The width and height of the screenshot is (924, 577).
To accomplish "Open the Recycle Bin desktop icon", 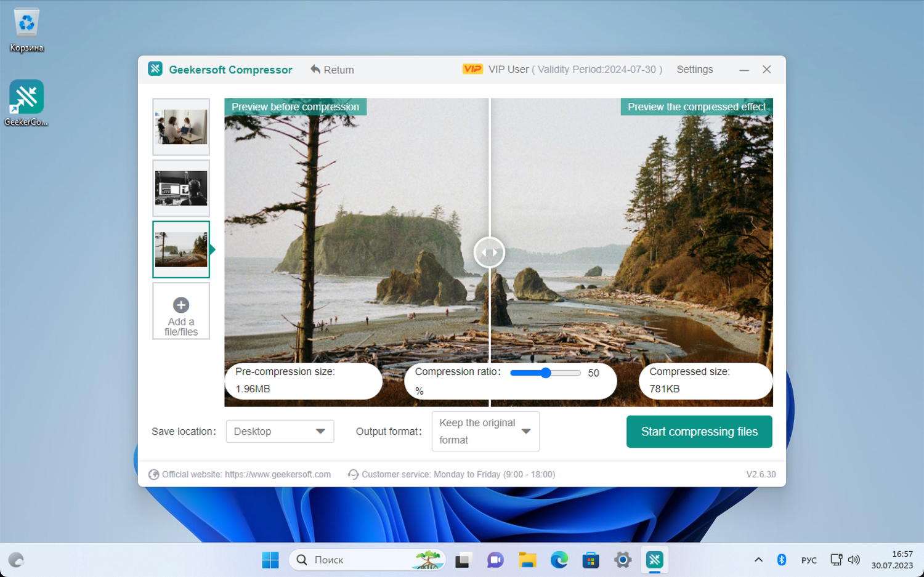I will click(26, 30).
